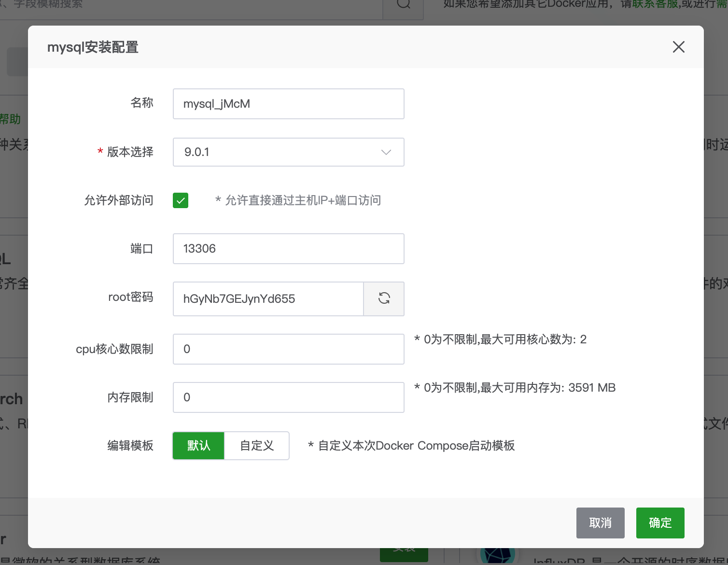Click the root密码 input field
Screen dimensions: 728x565
pos(268,299)
